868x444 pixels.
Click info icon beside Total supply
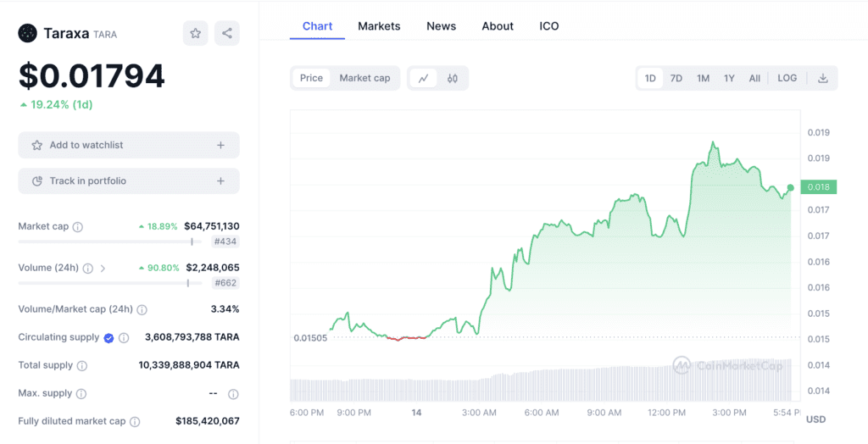pyautogui.click(x=82, y=366)
